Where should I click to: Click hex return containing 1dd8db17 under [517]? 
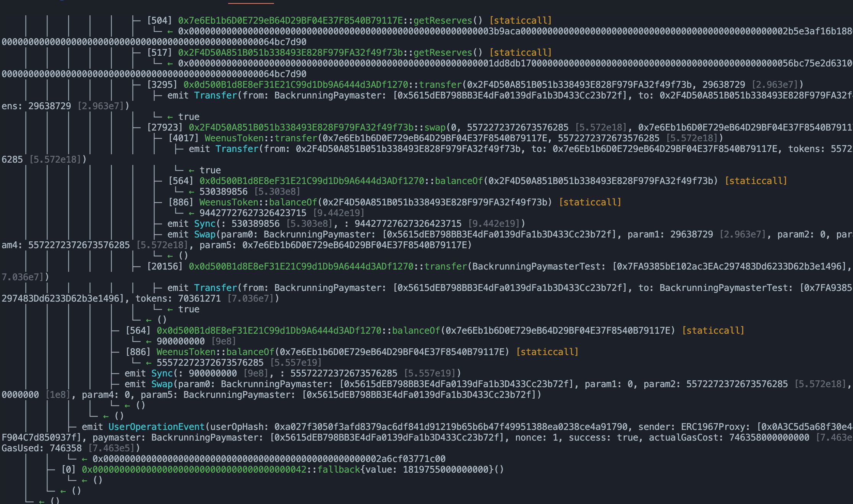[x=515, y=63]
